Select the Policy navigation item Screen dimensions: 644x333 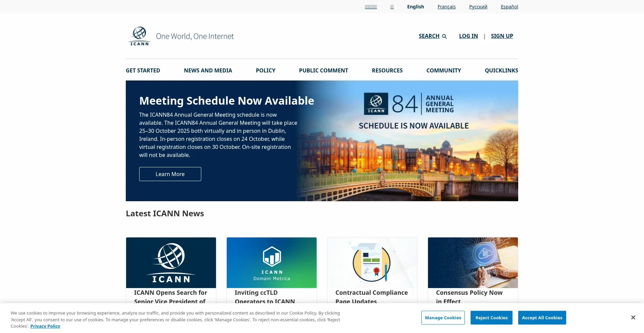click(x=265, y=70)
